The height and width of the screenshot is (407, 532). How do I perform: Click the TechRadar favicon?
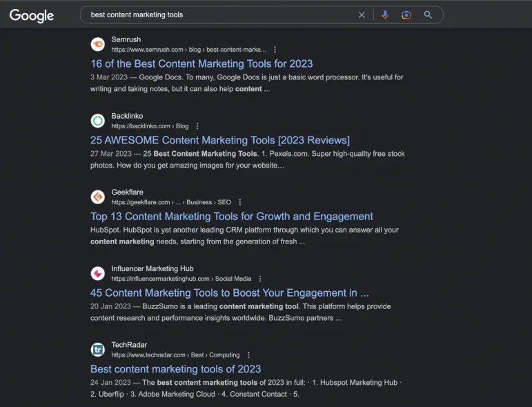click(98, 350)
